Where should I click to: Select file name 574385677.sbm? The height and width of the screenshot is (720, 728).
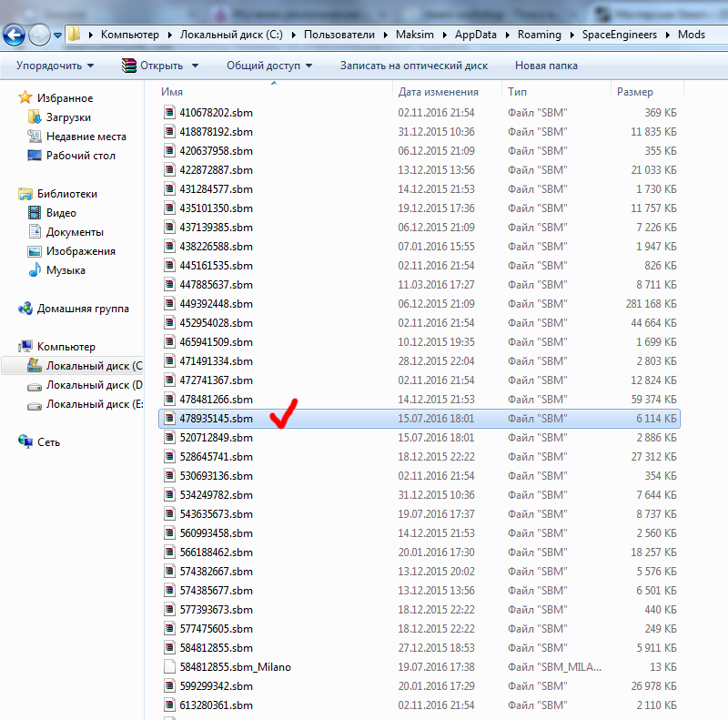(x=217, y=591)
